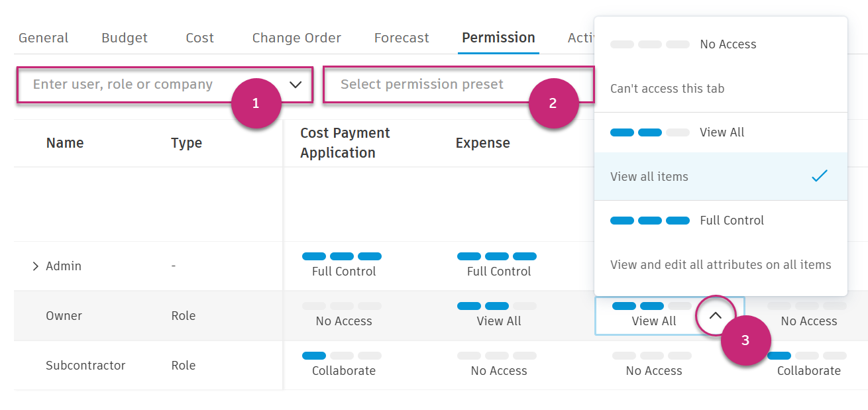Select the checkmarked View all items option
The height and width of the screenshot is (410, 868).
coord(720,177)
